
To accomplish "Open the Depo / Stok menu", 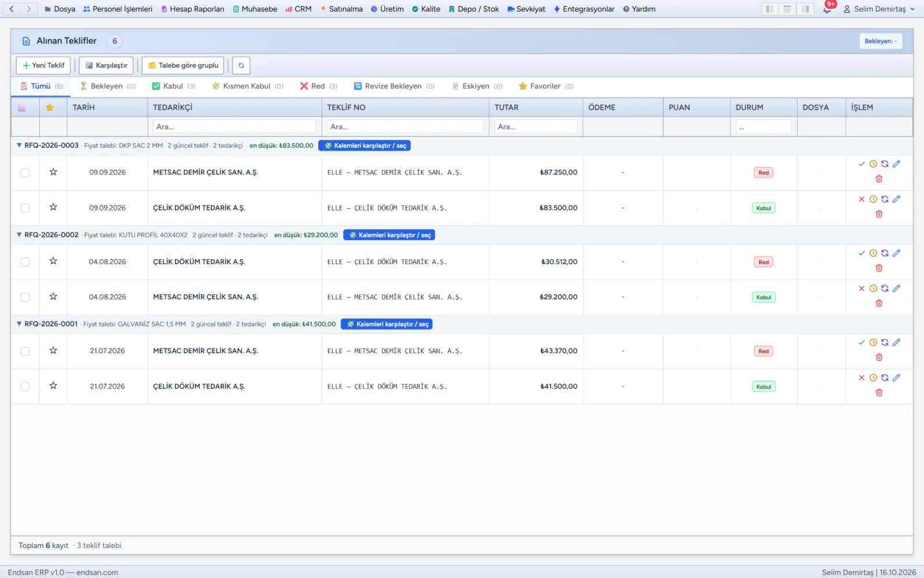I will pos(474,9).
